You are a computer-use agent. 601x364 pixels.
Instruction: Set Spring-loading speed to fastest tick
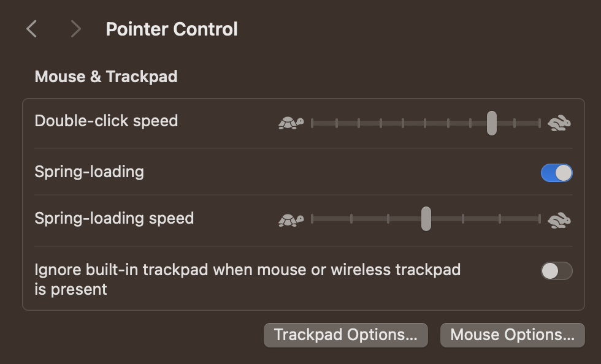point(539,219)
